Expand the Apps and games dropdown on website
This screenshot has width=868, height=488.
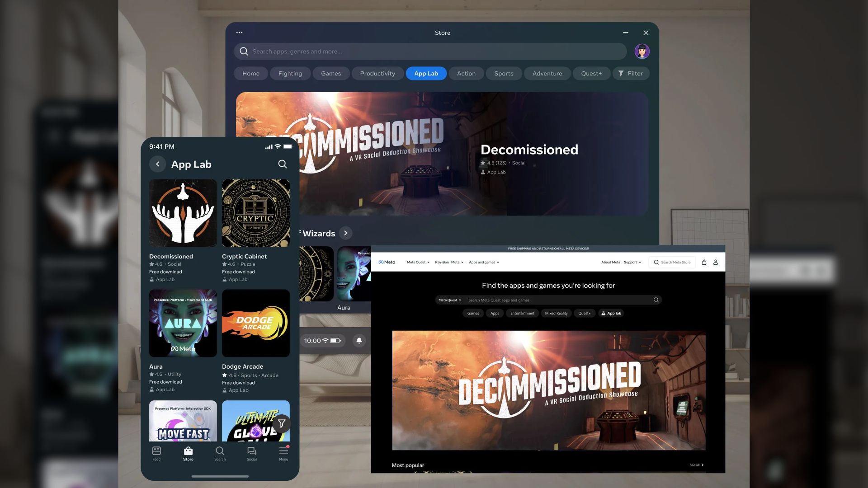(x=484, y=262)
